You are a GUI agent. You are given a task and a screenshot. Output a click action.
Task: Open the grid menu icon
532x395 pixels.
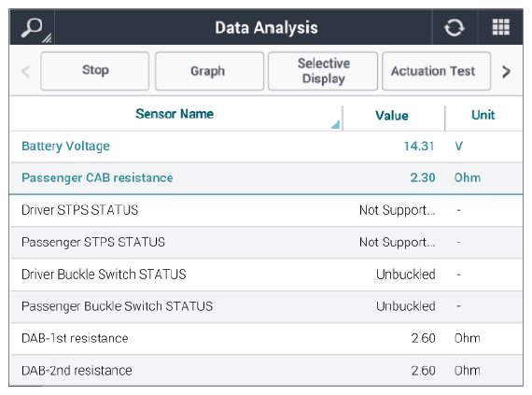click(x=501, y=27)
